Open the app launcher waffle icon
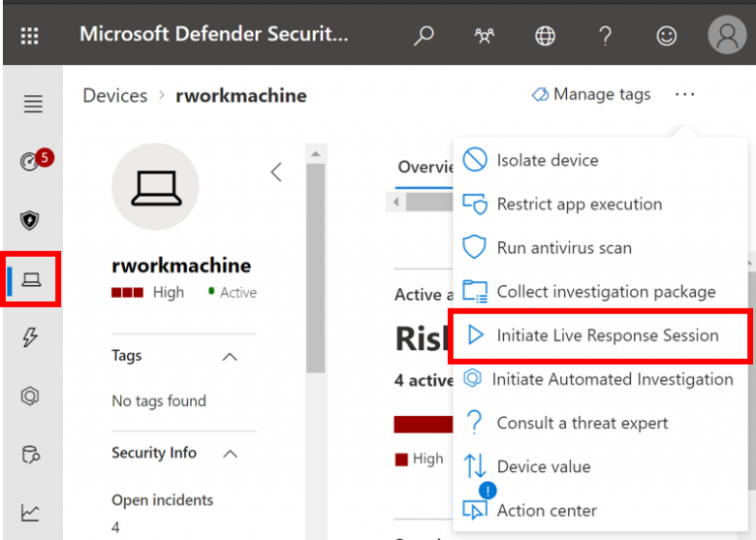756x540 pixels. coord(31,36)
